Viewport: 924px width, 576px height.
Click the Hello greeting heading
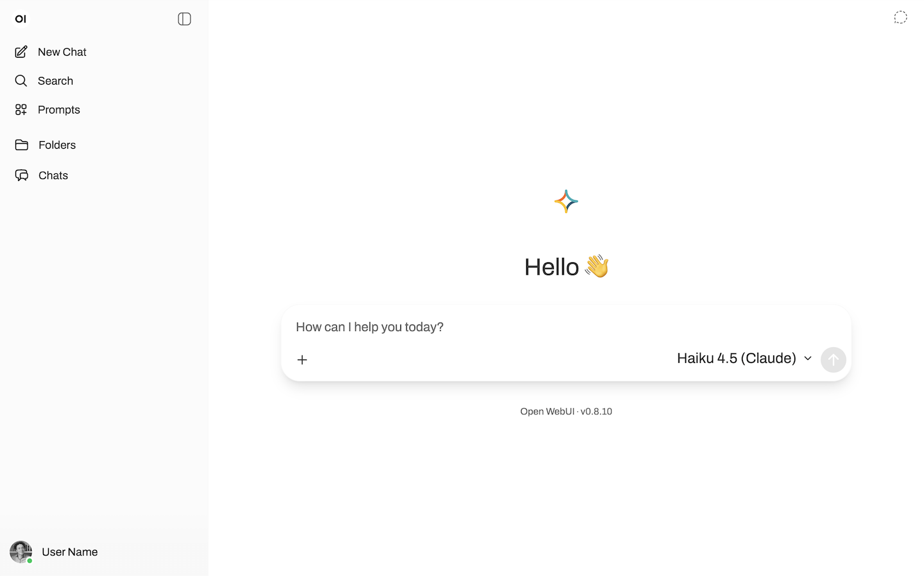click(x=566, y=267)
